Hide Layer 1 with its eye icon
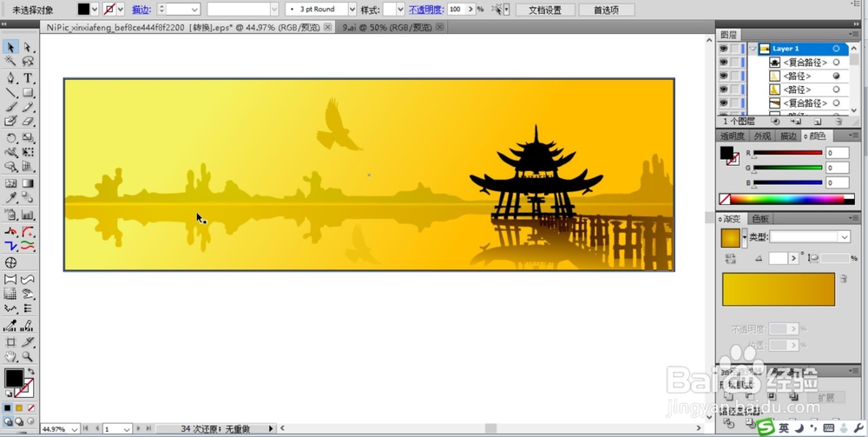 click(724, 49)
